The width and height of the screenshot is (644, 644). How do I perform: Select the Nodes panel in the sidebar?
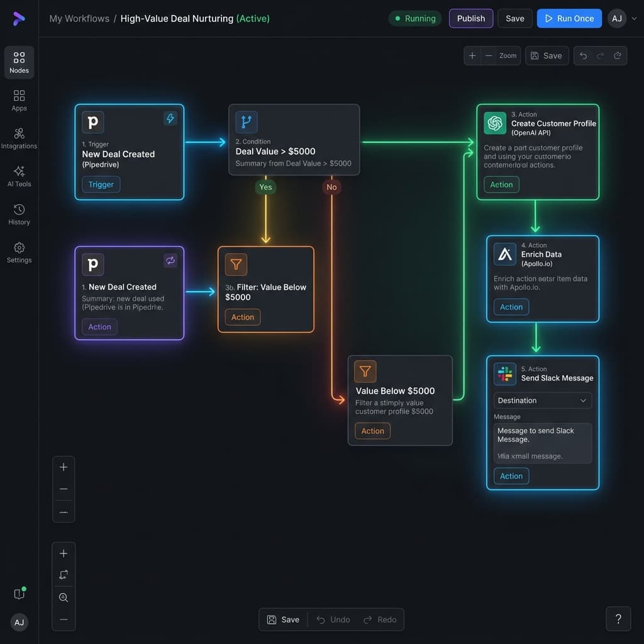(x=19, y=62)
